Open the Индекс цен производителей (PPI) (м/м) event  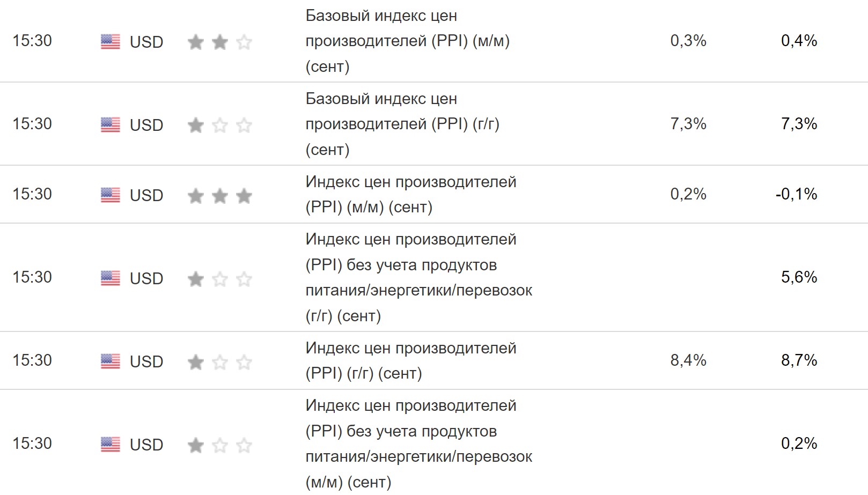(x=410, y=194)
